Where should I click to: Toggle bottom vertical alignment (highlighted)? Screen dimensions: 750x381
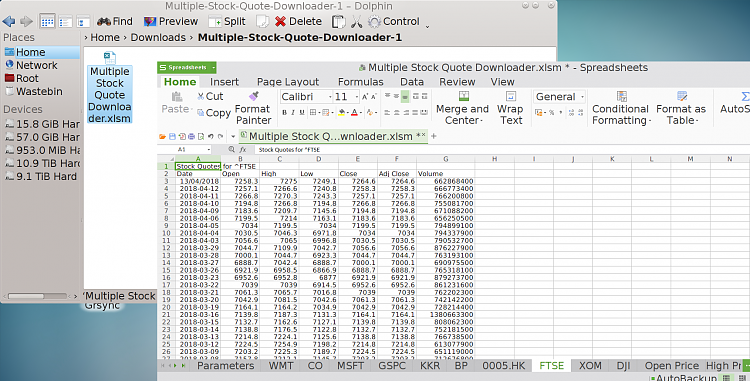pyautogui.click(x=405, y=97)
